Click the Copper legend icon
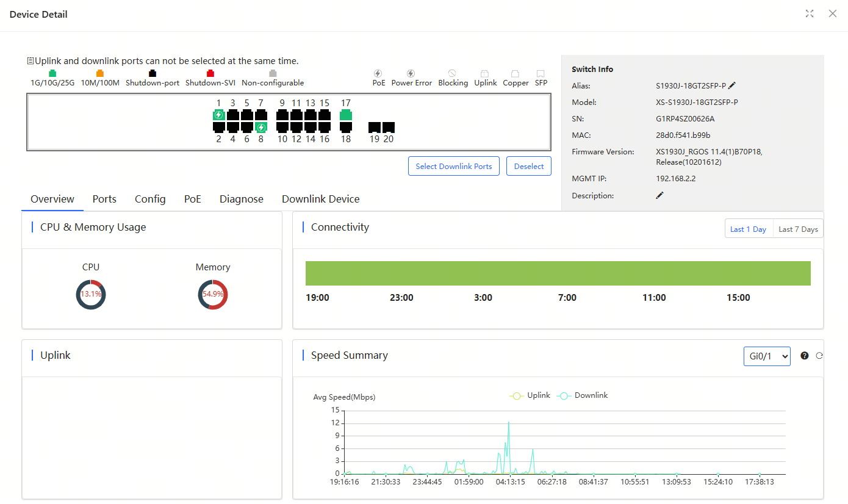Viewport: 848px width, 504px height. pyautogui.click(x=516, y=73)
